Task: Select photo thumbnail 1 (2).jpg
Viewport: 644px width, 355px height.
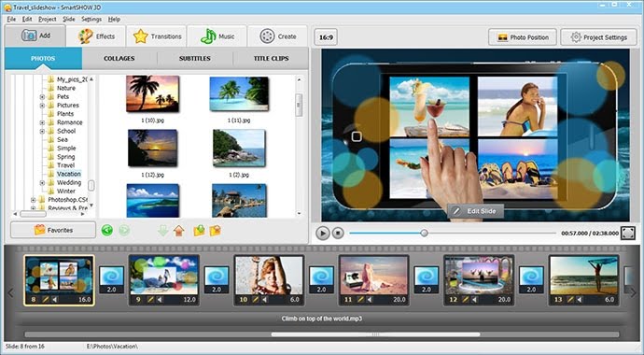Action: coord(239,149)
